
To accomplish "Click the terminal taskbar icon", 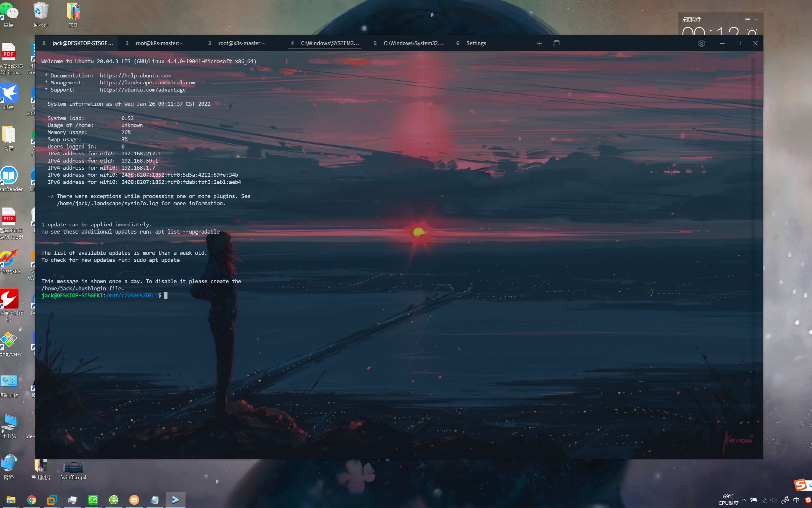I will coord(175,500).
